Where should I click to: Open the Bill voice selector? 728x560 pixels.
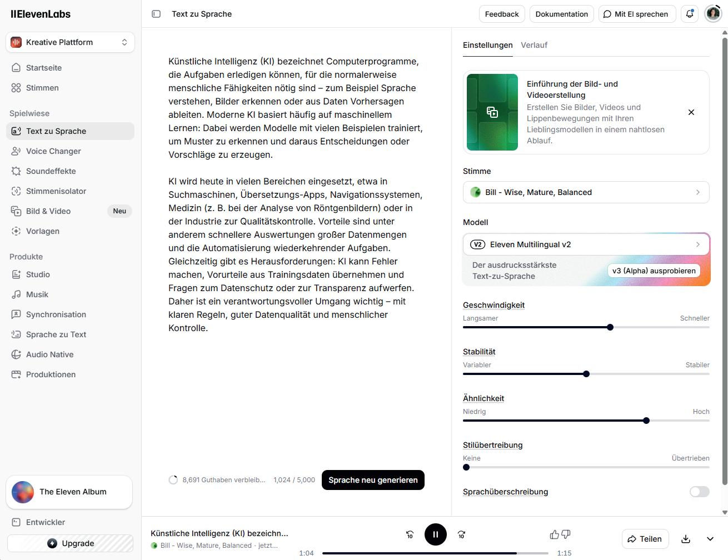tap(586, 192)
